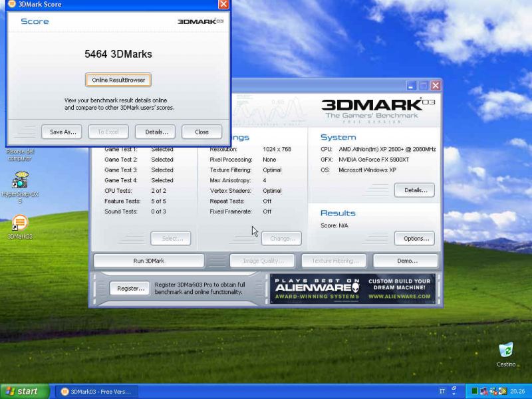The height and width of the screenshot is (399, 532).
Task: Click the System section heading
Action: [338, 138]
